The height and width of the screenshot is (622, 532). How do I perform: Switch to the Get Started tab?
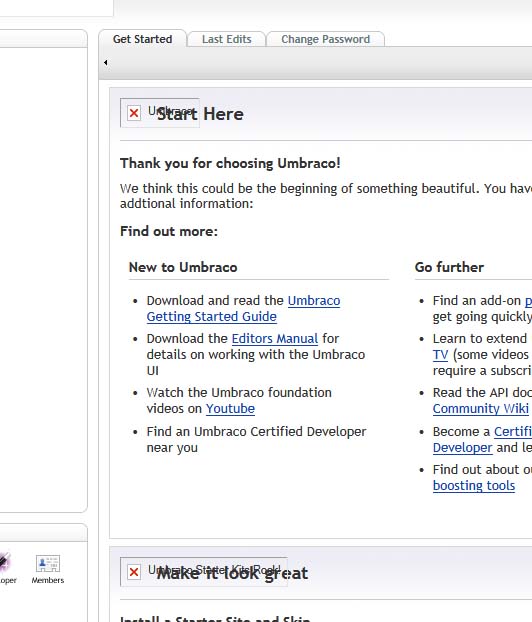(142, 39)
